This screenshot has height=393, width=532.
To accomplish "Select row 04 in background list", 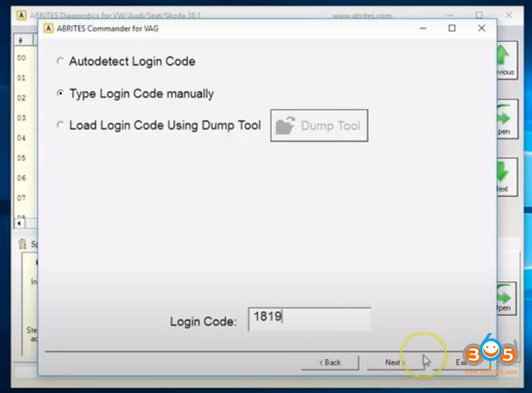I will [x=25, y=138].
